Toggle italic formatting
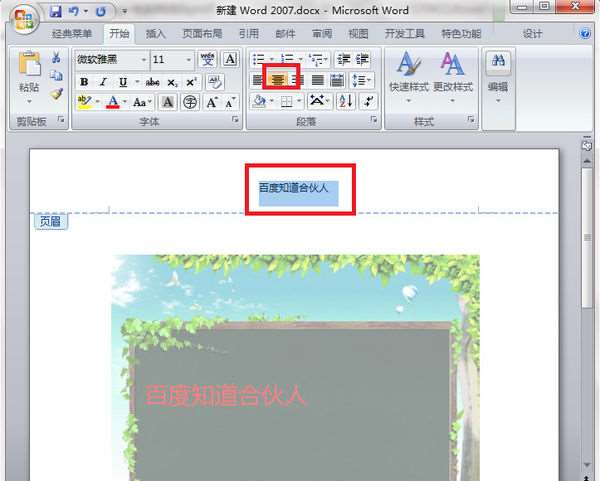This screenshot has width=600, height=481. [103, 82]
